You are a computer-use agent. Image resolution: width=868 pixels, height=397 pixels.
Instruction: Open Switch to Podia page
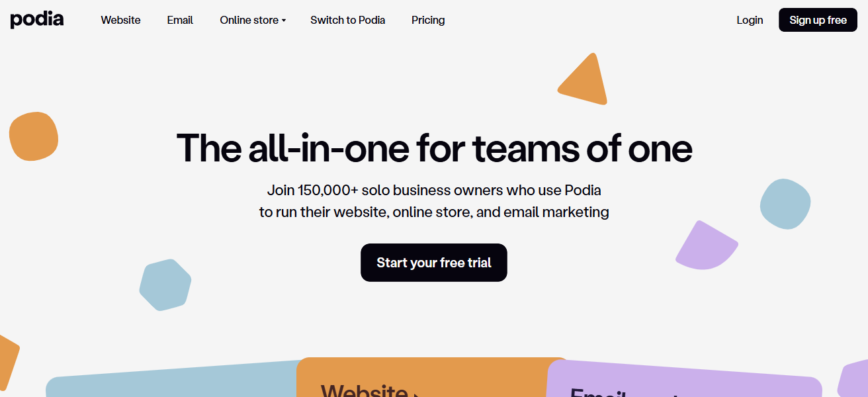[348, 20]
